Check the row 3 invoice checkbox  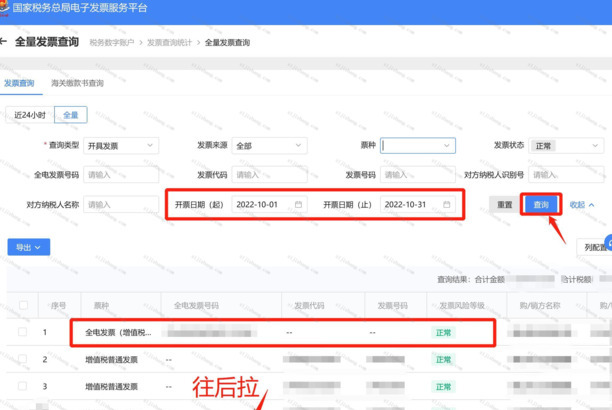click(23, 386)
